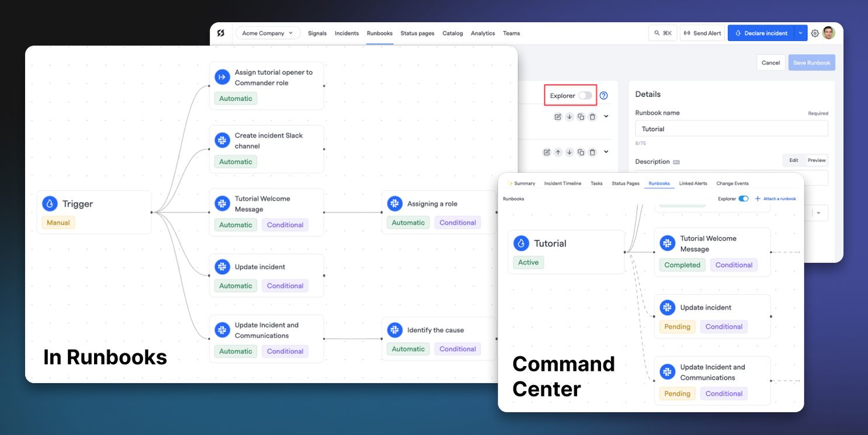
Task: Switch Description to Preview mode
Action: [x=817, y=160]
